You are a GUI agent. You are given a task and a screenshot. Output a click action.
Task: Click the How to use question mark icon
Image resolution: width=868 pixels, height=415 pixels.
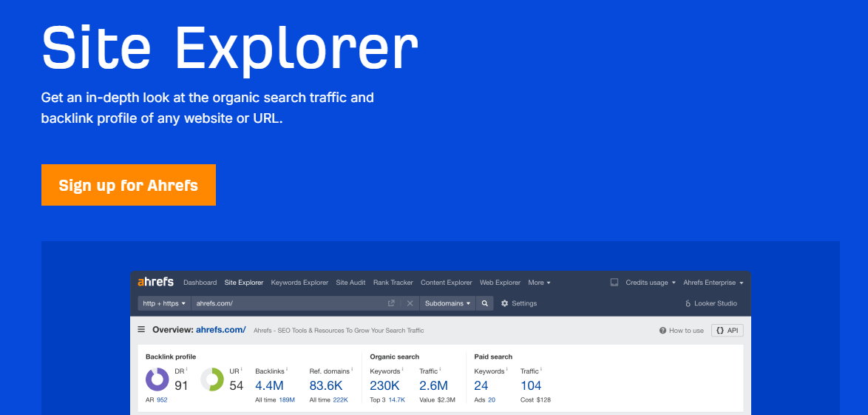[x=662, y=330]
